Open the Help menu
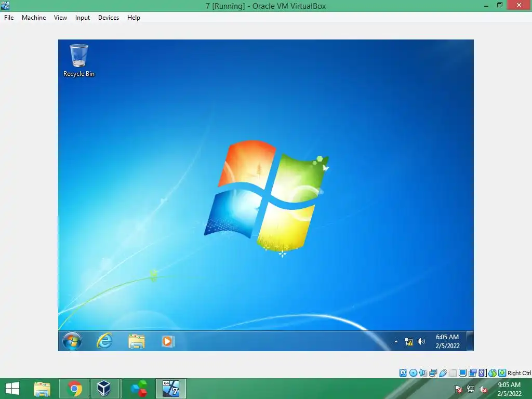 (x=134, y=18)
